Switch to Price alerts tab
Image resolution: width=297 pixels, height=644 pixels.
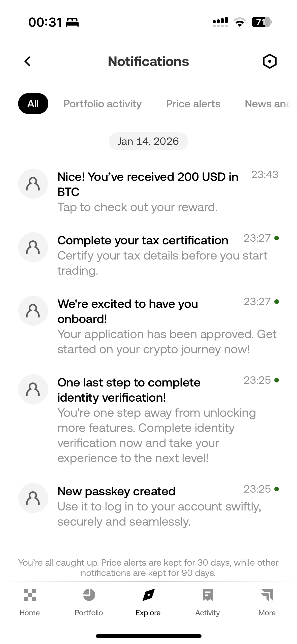(193, 104)
